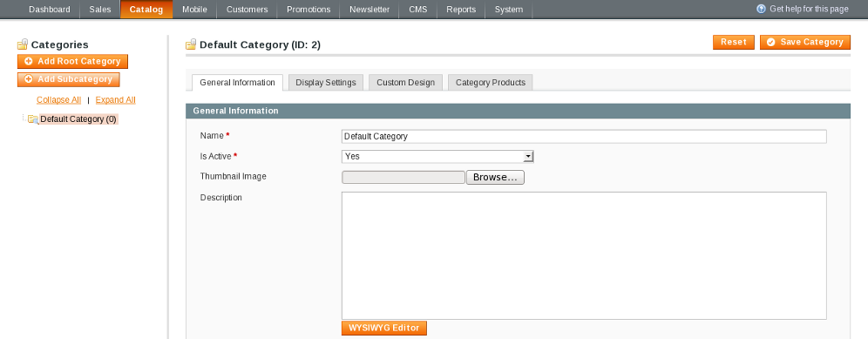Click the help question mark icon
This screenshot has height=339, width=868.
pyautogui.click(x=761, y=9)
